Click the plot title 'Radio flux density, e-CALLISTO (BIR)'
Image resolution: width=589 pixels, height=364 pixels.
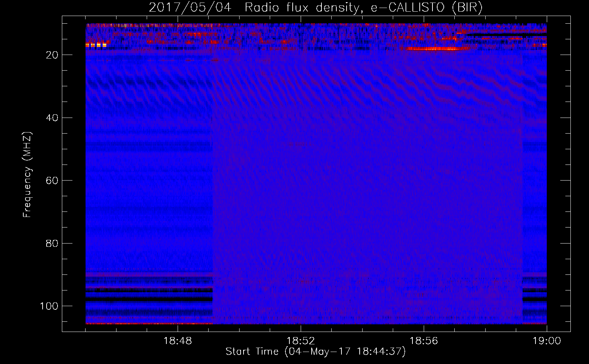click(363, 8)
